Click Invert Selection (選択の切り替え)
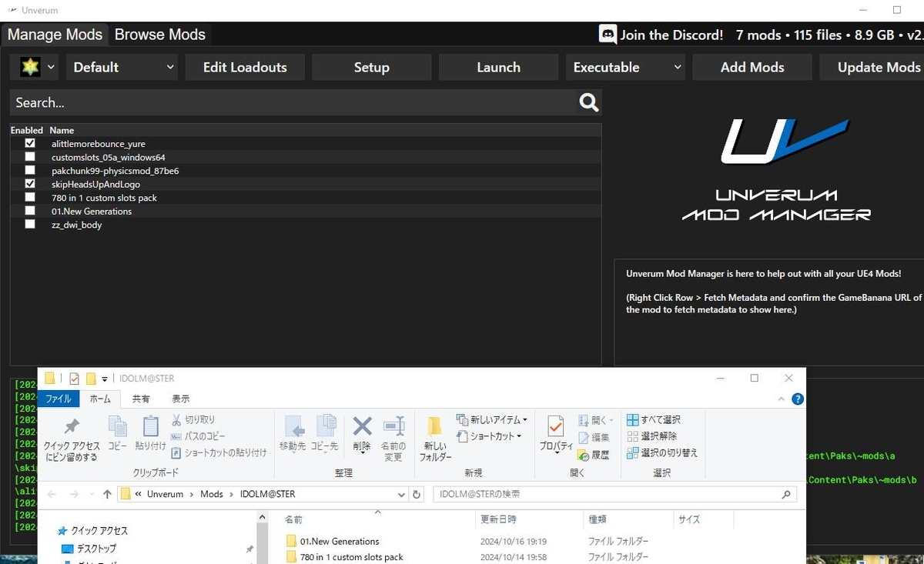Viewport: 924px width, 564px height. (x=662, y=453)
